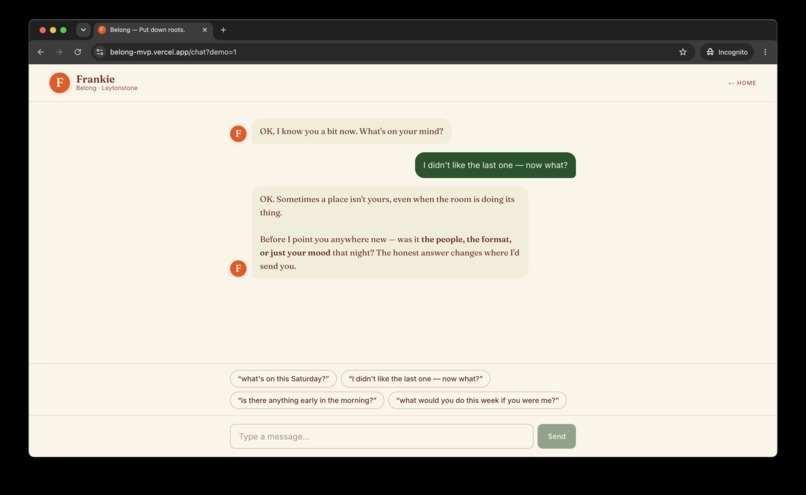
Task: Focus the Type a message field
Action: tap(381, 436)
